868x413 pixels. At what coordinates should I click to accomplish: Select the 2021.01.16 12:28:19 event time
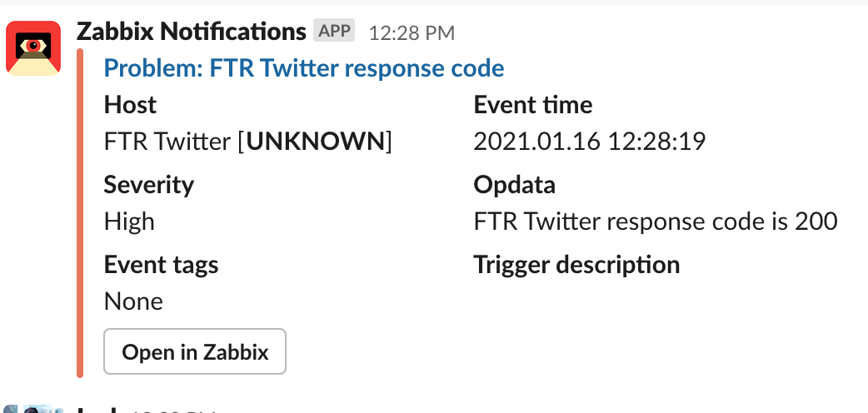click(x=590, y=142)
